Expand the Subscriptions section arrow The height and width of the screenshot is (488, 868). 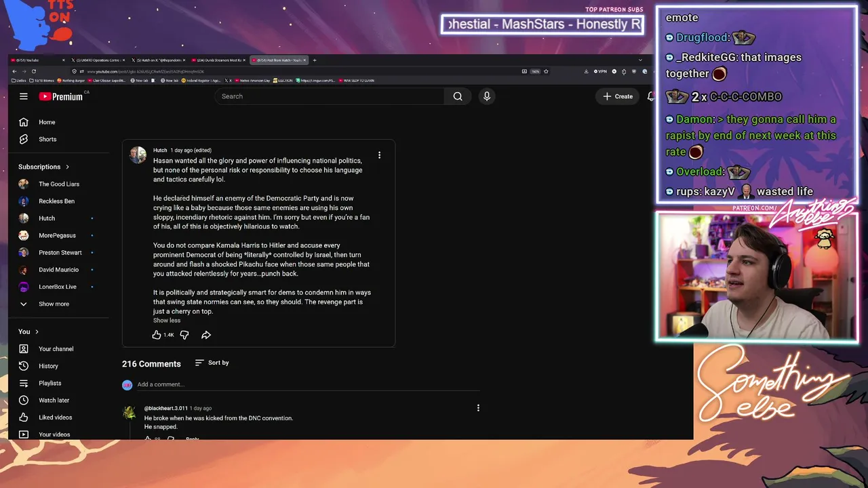coord(67,167)
